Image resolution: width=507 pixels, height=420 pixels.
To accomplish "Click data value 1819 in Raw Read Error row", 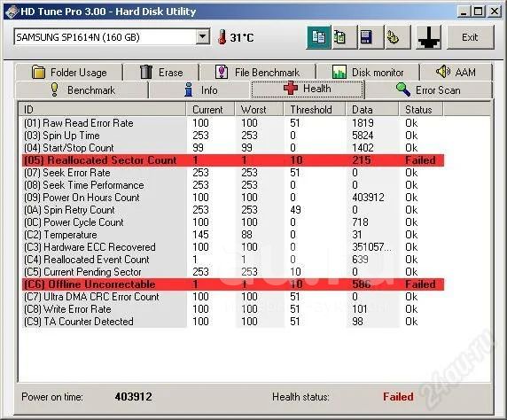I will click(x=363, y=123).
